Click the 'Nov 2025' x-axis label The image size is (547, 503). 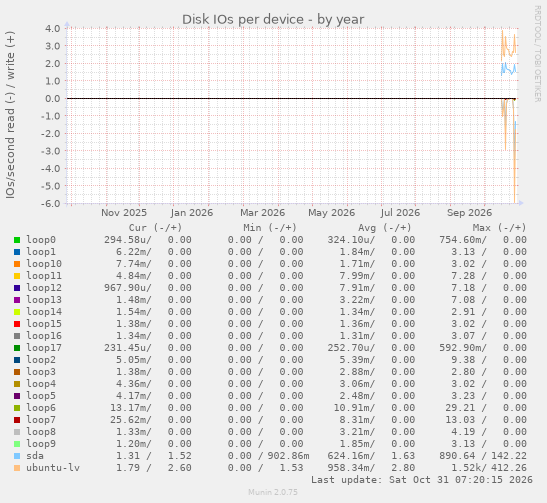124,213
